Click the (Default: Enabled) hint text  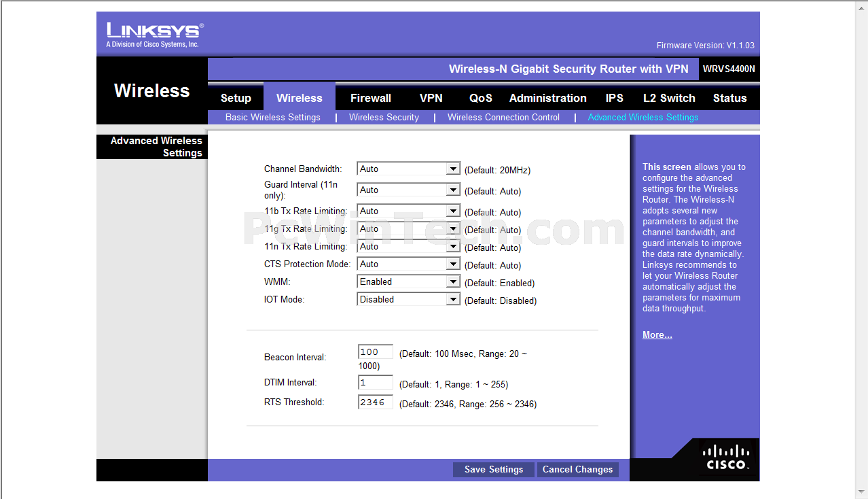point(500,283)
